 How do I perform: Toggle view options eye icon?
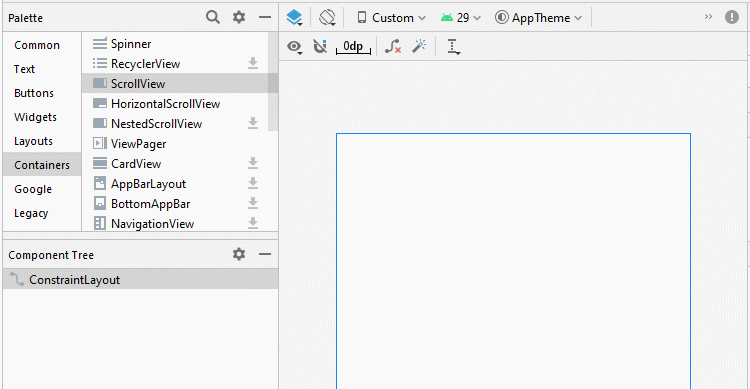tap(294, 47)
